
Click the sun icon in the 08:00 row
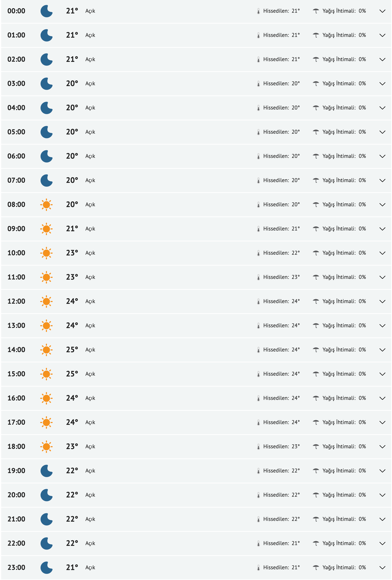tap(46, 205)
